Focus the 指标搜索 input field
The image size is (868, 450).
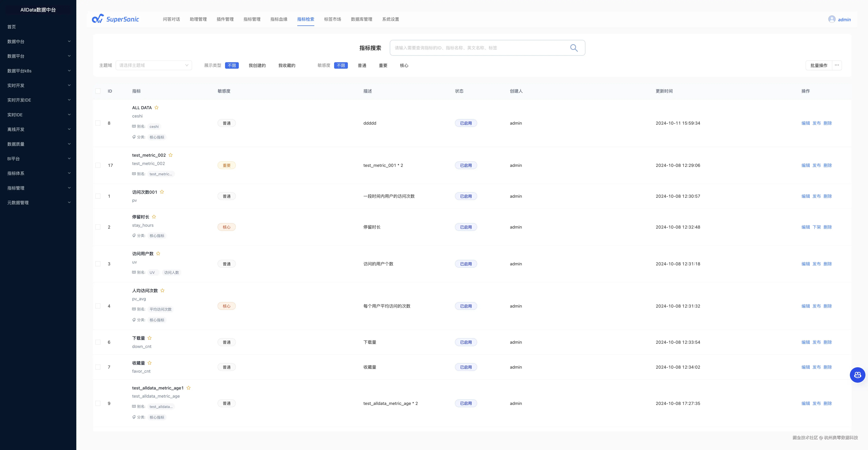coord(478,48)
